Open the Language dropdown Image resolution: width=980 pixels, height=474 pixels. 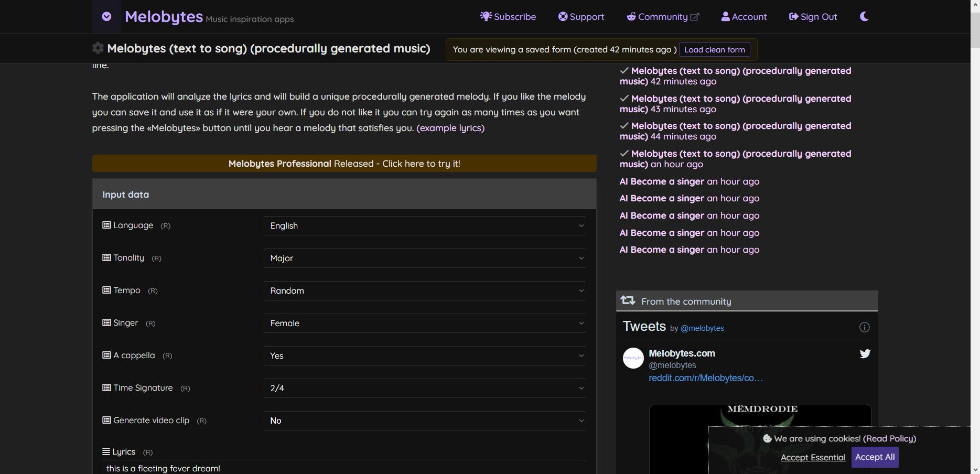[424, 225]
